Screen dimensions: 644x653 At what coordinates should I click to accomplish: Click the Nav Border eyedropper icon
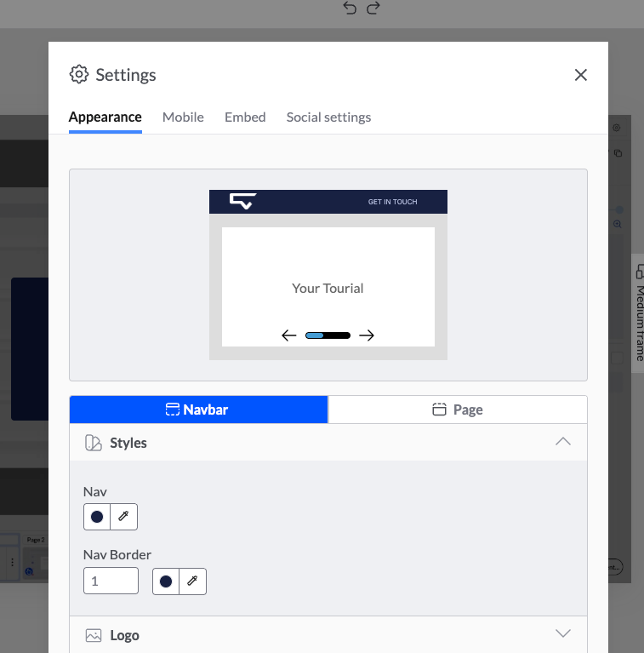point(192,581)
